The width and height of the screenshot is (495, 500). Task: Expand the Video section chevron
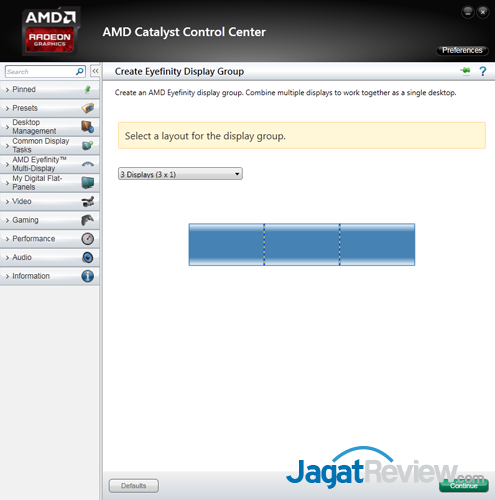[x=7, y=202]
